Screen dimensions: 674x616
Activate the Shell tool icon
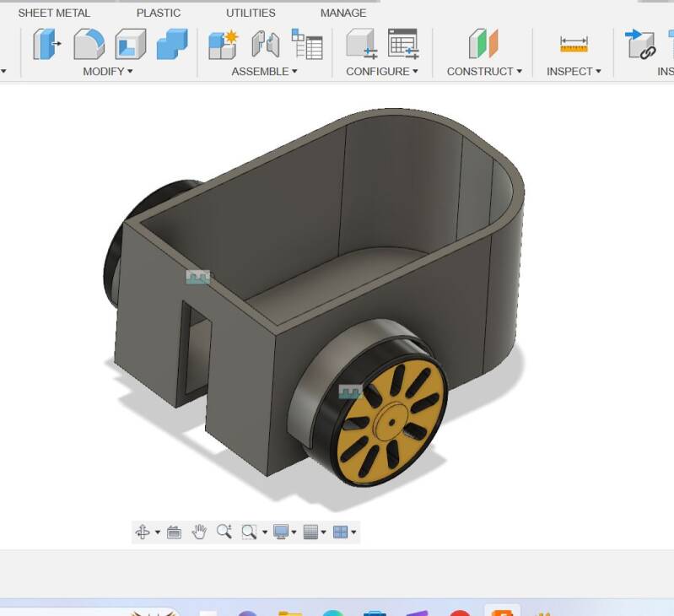click(x=131, y=44)
